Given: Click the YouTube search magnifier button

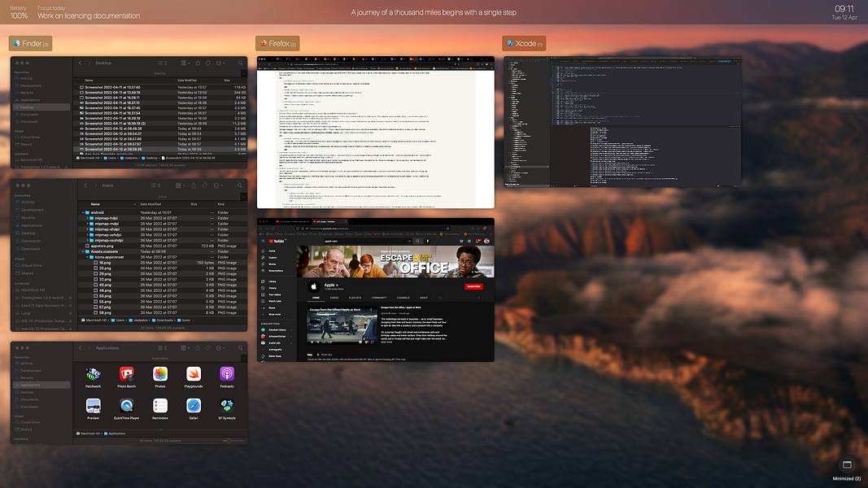Looking at the screenshot, I should pyautogui.click(x=418, y=242).
